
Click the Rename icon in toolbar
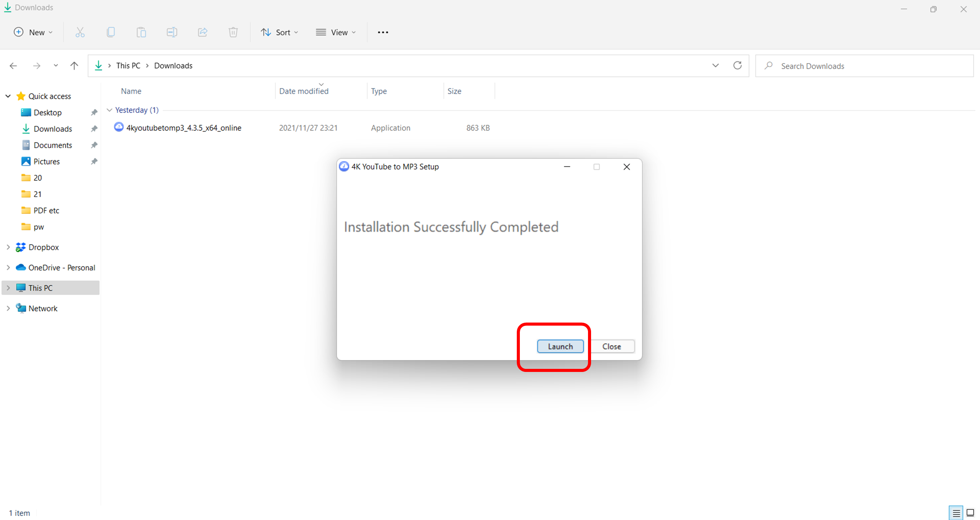click(172, 32)
